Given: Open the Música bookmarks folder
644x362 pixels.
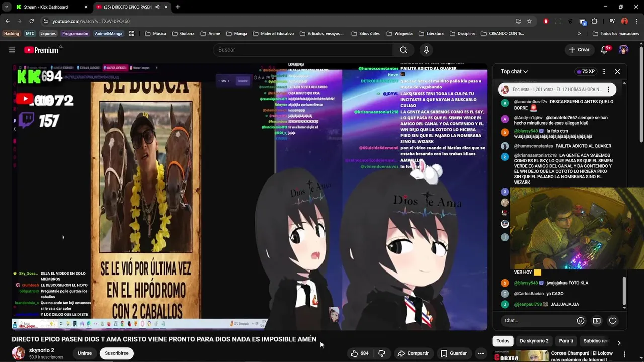Looking at the screenshot, I should 155,34.
